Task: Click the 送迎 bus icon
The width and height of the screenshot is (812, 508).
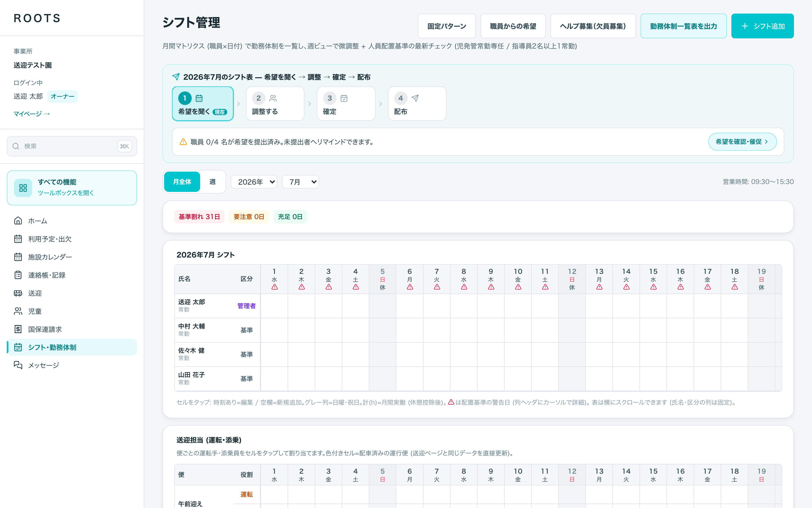Action: click(18, 293)
